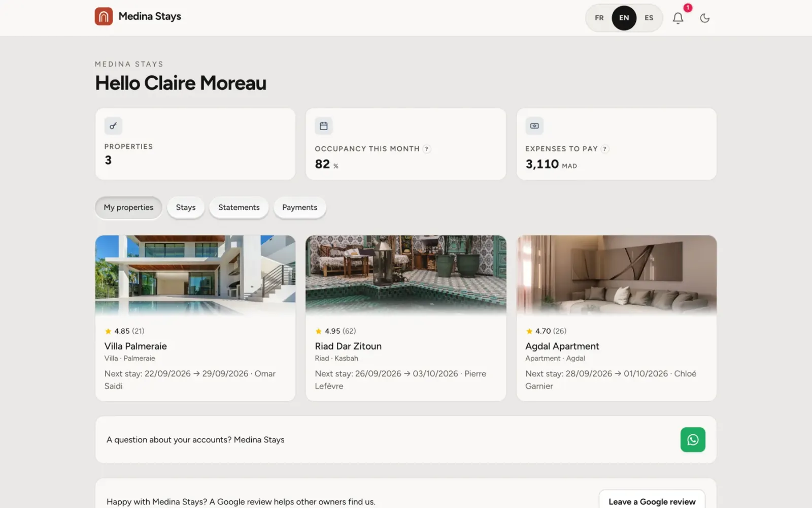This screenshot has width=812, height=508.
Task: Click Next stay 22/09/2026 Omar Saidi text
Action: pos(190,379)
